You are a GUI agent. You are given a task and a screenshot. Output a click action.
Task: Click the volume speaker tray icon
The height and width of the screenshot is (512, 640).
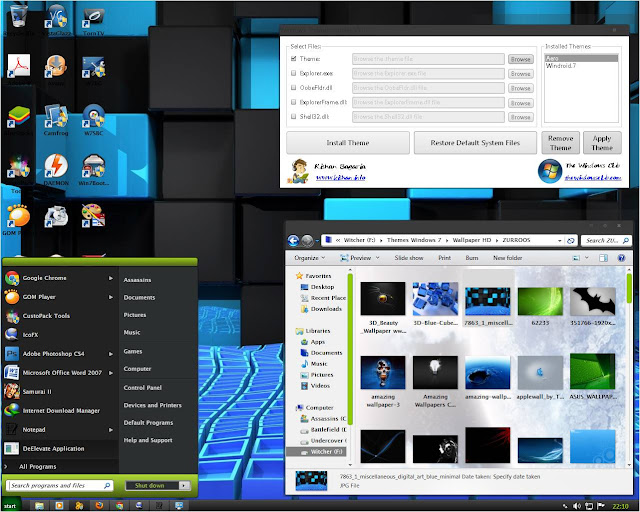(577, 506)
